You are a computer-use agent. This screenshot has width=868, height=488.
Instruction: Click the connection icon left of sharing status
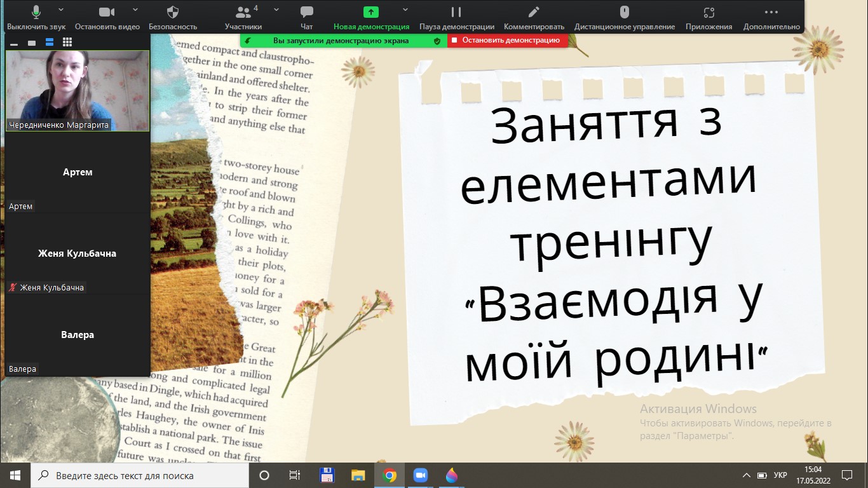pyautogui.click(x=248, y=41)
